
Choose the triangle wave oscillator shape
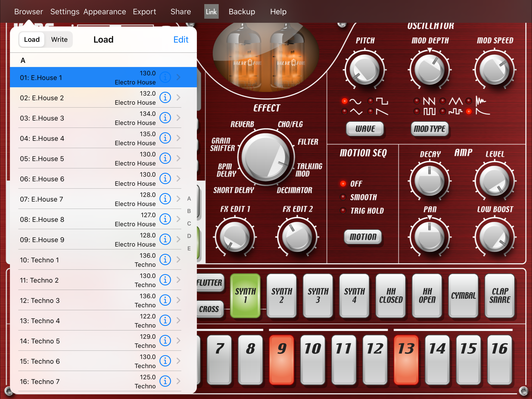tap(356, 112)
